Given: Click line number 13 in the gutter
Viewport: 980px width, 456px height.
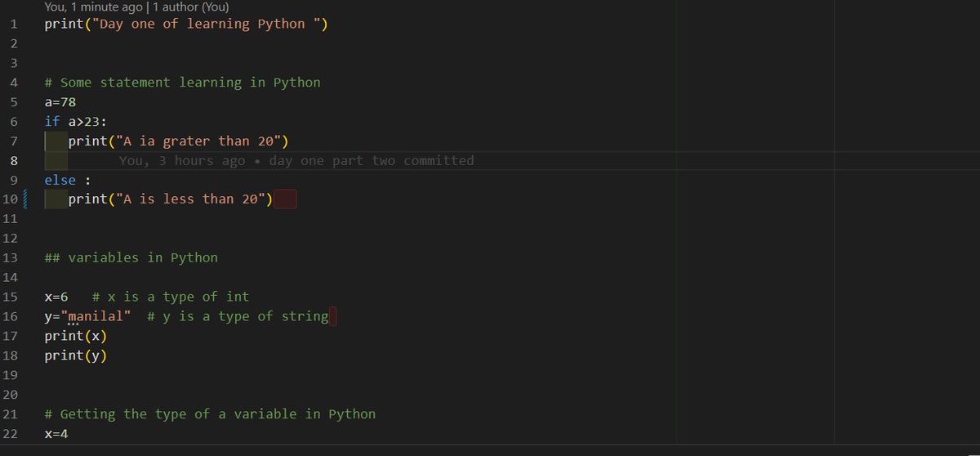Looking at the screenshot, I should coord(11,258).
